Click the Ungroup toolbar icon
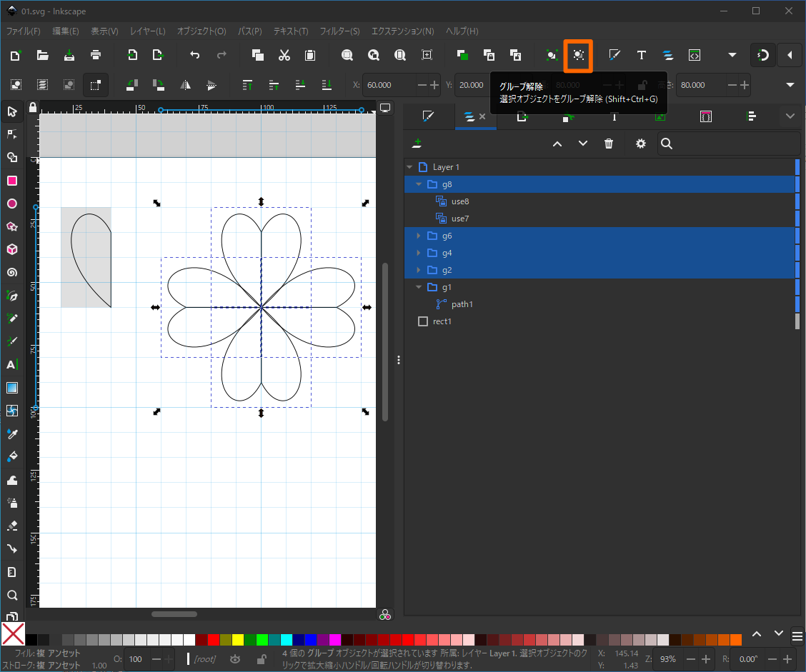 pos(578,56)
